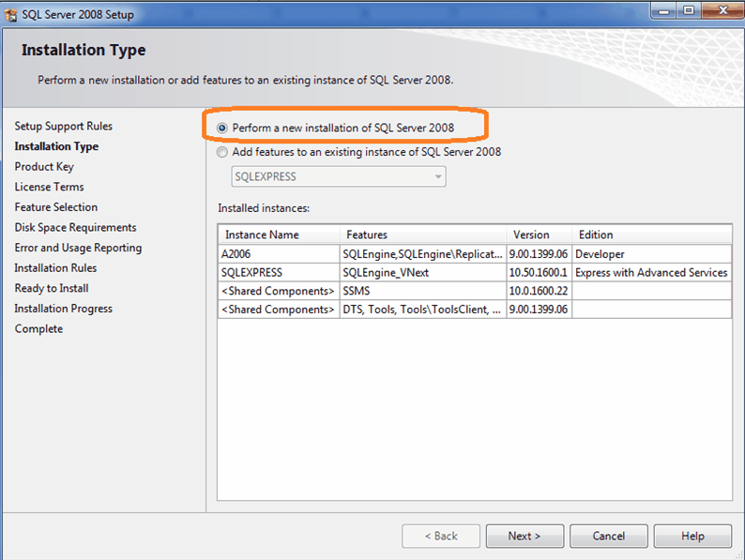Click version 10.50.1600.1 cell
The height and width of the screenshot is (560, 745).
540,273
